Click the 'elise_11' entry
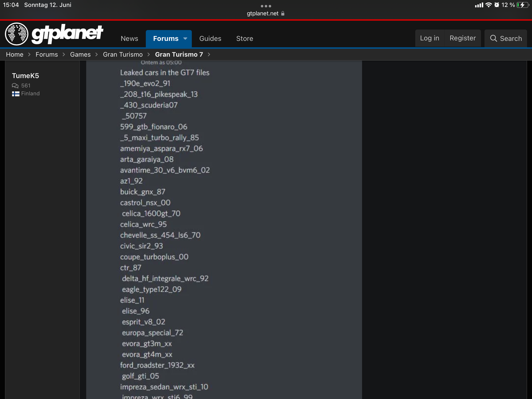Image resolution: width=532 pixels, height=399 pixels. point(132,300)
